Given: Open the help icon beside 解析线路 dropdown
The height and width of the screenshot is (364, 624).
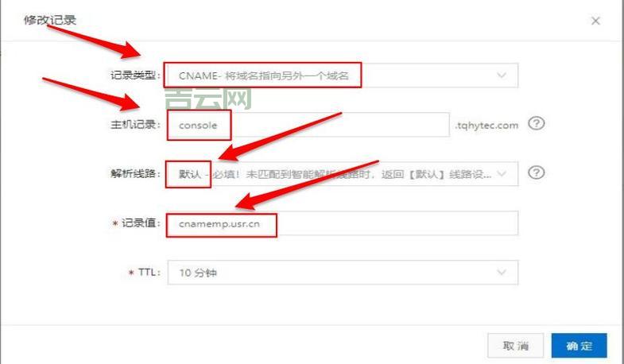Looking at the screenshot, I should pyautogui.click(x=536, y=172).
